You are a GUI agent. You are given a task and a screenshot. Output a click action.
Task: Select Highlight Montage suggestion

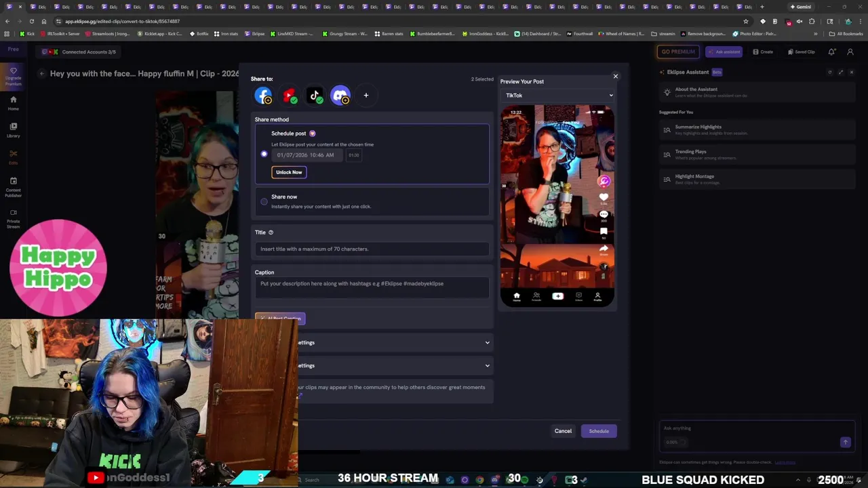point(757,179)
